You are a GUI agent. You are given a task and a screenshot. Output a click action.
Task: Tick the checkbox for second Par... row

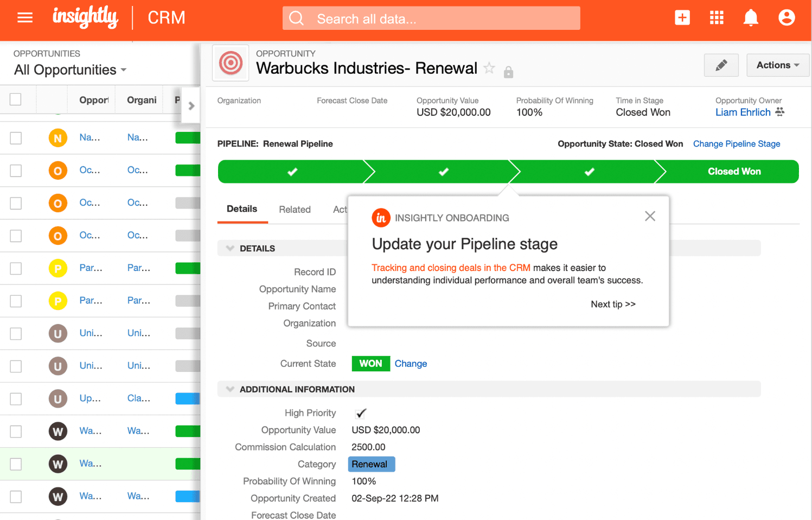(16, 301)
